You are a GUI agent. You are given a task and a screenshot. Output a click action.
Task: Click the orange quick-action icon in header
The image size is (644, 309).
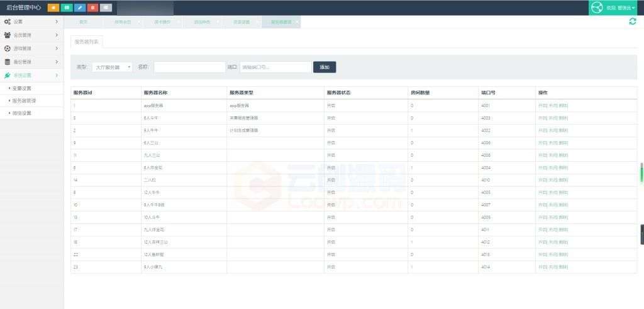point(53,8)
